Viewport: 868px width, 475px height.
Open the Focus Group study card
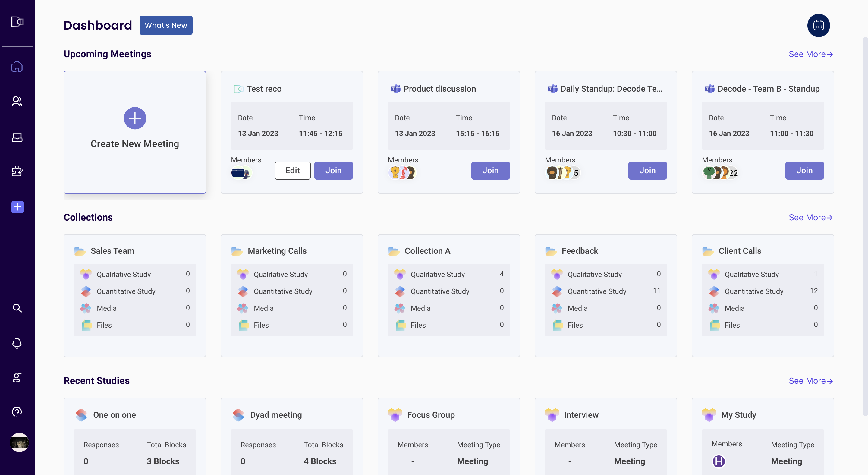point(431,415)
